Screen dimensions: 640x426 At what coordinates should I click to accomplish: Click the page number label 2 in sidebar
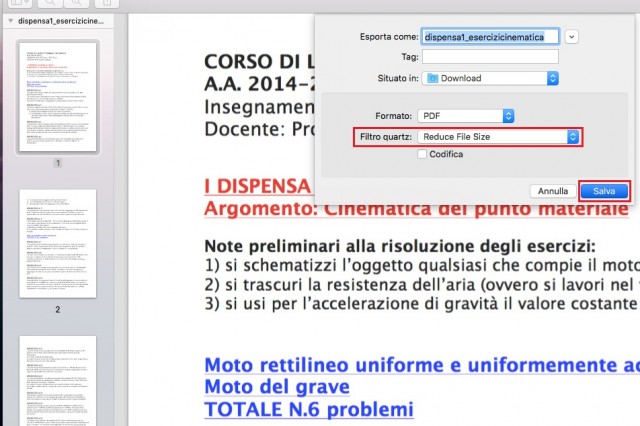58,310
